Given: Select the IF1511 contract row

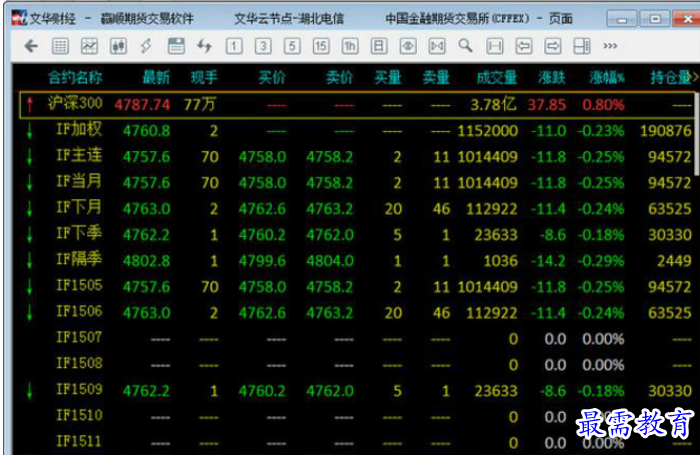Looking at the screenshot, I should pos(357,442).
